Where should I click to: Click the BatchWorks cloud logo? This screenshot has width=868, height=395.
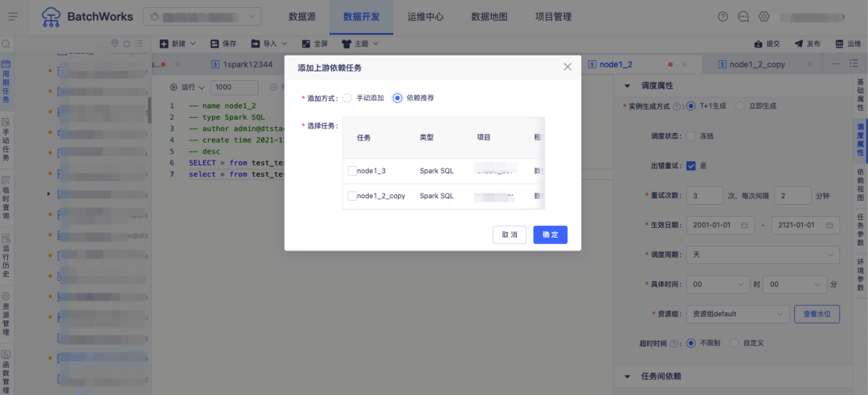(51, 17)
